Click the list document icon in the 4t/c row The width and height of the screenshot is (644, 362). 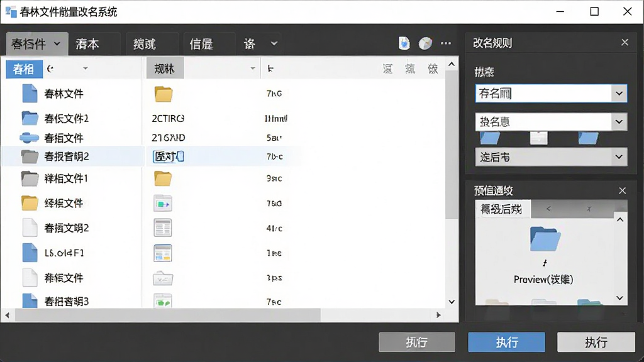(163, 228)
